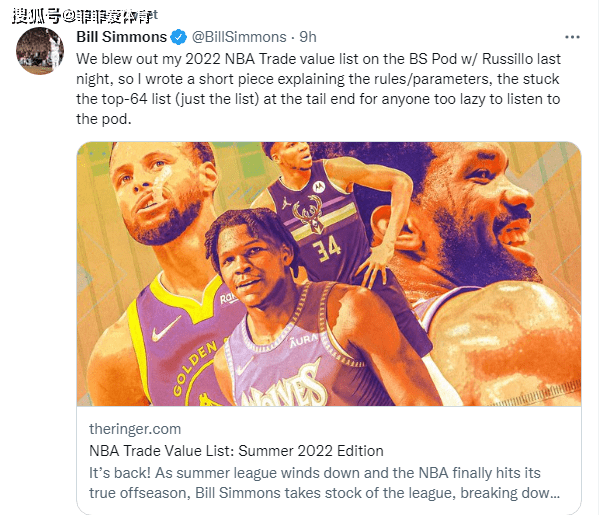Click the 9h tweet timestamp
Screen dimensions: 601x515
point(308,37)
